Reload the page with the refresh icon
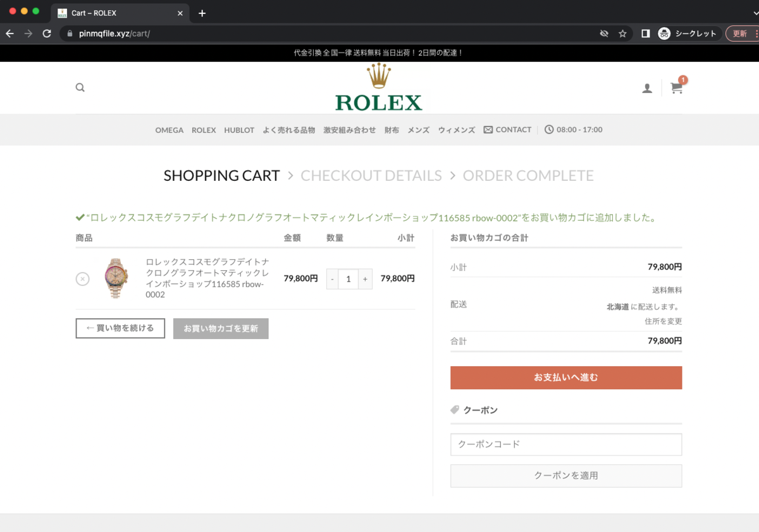 pyautogui.click(x=47, y=34)
